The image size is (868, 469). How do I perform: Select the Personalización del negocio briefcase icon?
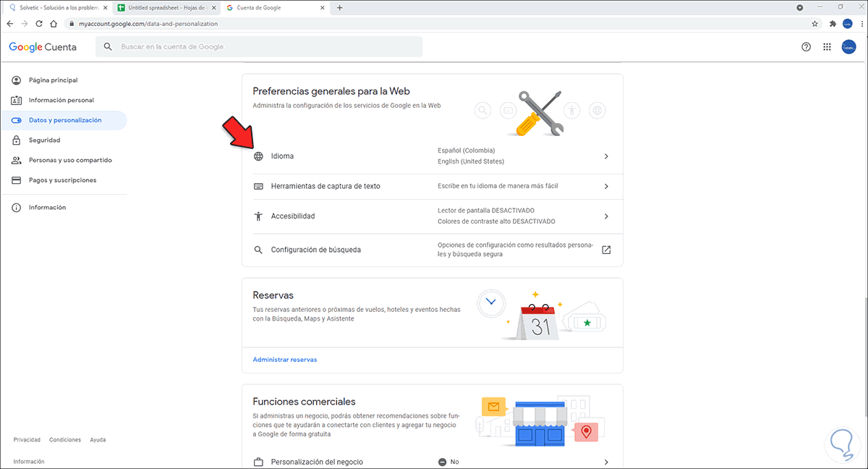(x=258, y=461)
